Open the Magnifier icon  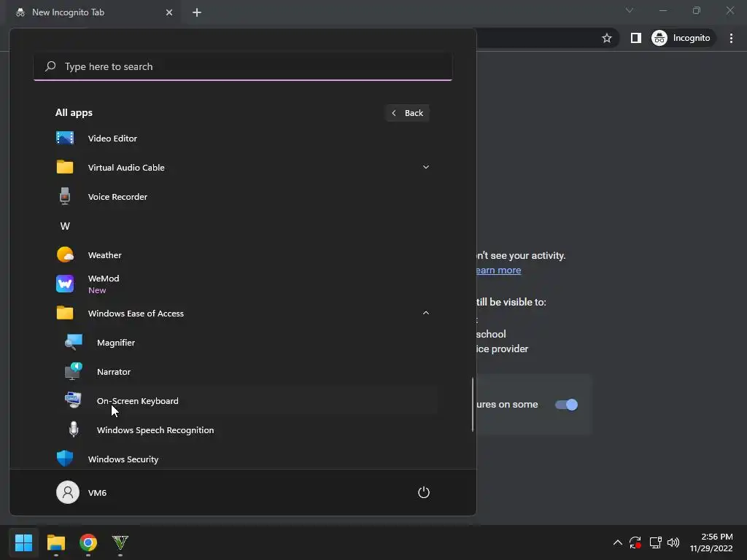pos(74,343)
